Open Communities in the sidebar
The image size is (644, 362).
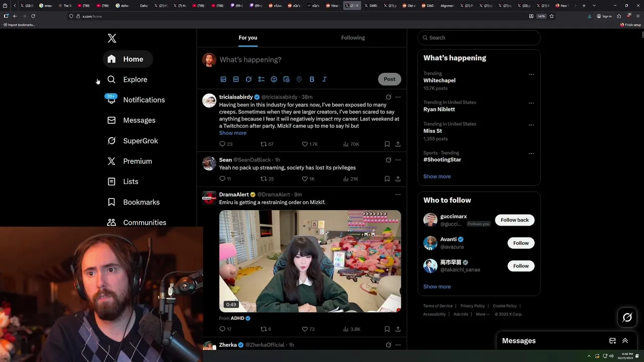pos(137,222)
